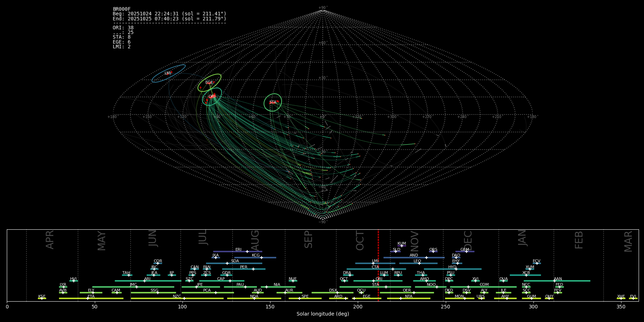Click the XHE shower label in timeline
Image resolution: width=644 pixels, height=322 pixels.
621,297
